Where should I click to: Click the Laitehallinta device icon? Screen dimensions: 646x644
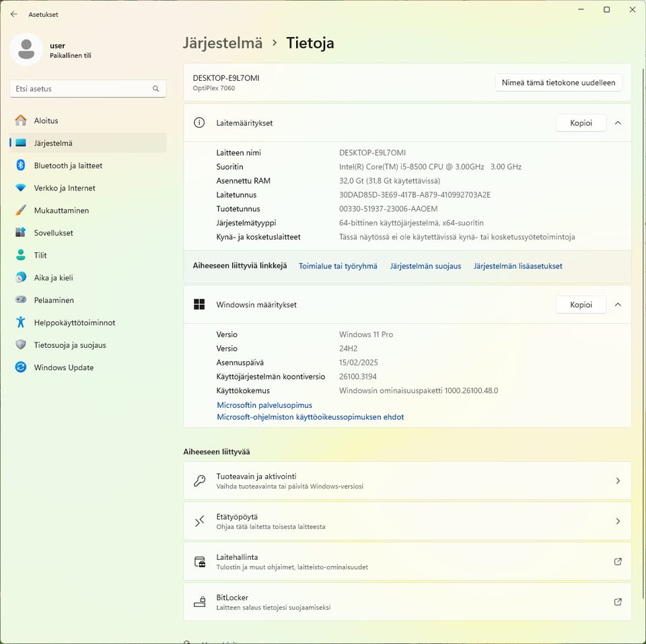coord(199,562)
